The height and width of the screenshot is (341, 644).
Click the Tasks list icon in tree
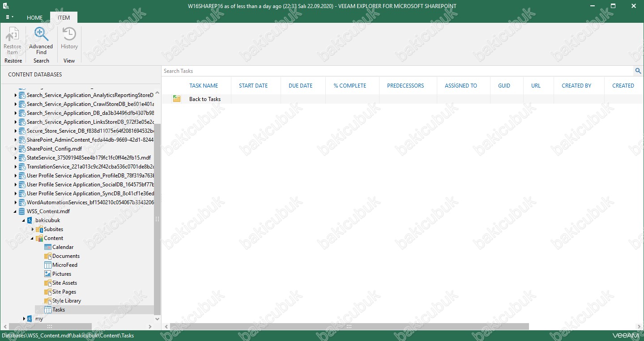tap(48, 310)
